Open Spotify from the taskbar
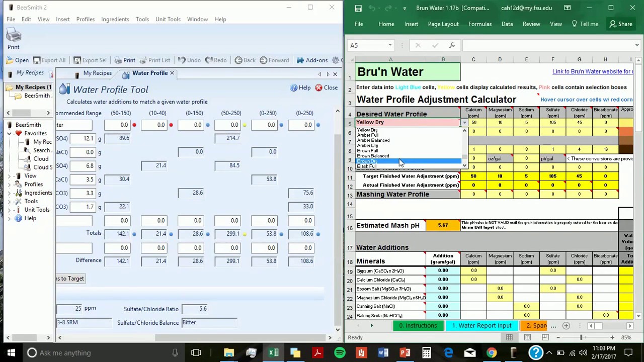This screenshot has height=362, width=644. 340,353
